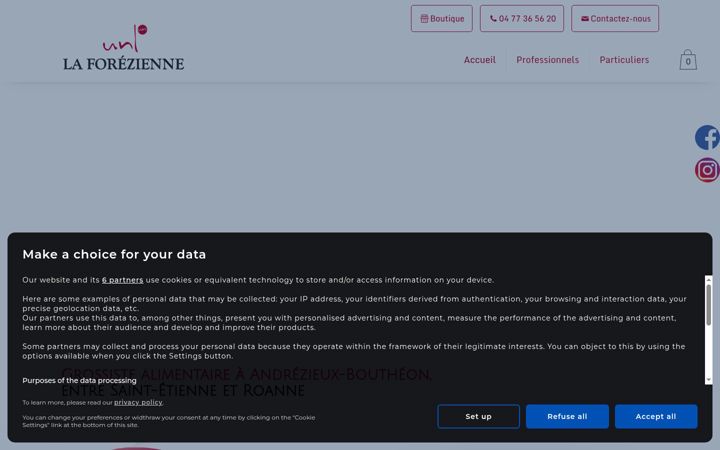Click Refuse all cookies button
720x450 pixels.
[x=567, y=416]
